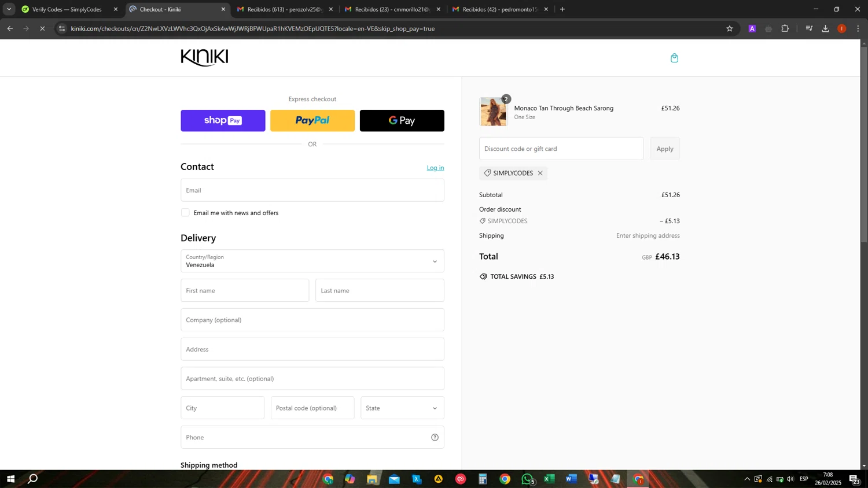Open the Chrome downloads icon
The width and height of the screenshot is (868, 488).
point(825,28)
